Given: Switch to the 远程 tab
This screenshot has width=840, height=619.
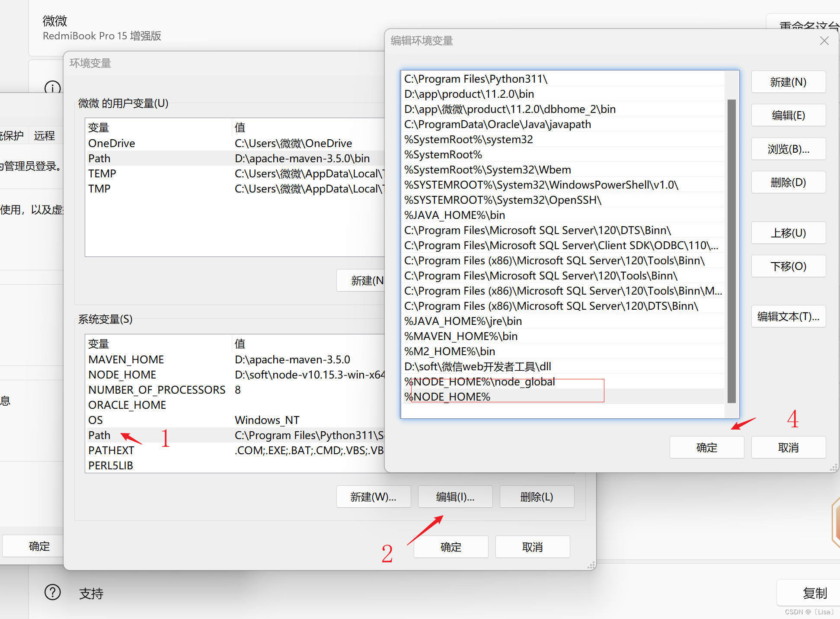Looking at the screenshot, I should coord(44,136).
